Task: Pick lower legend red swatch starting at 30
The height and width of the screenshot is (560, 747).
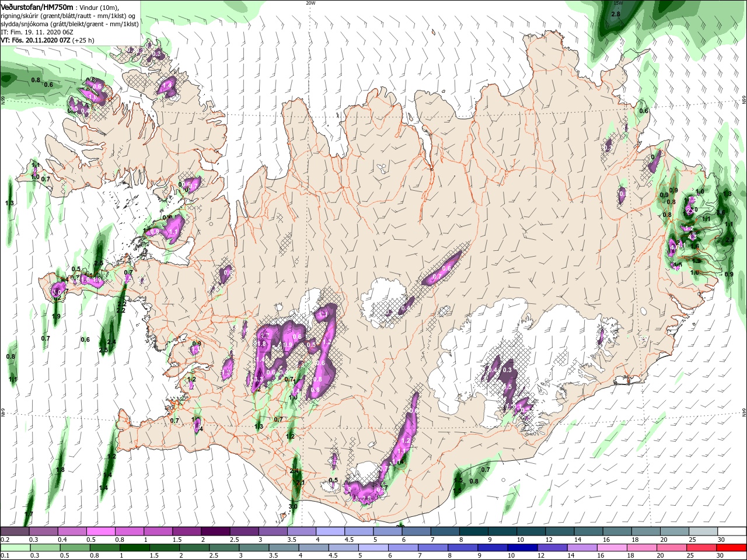Action: 732,548
